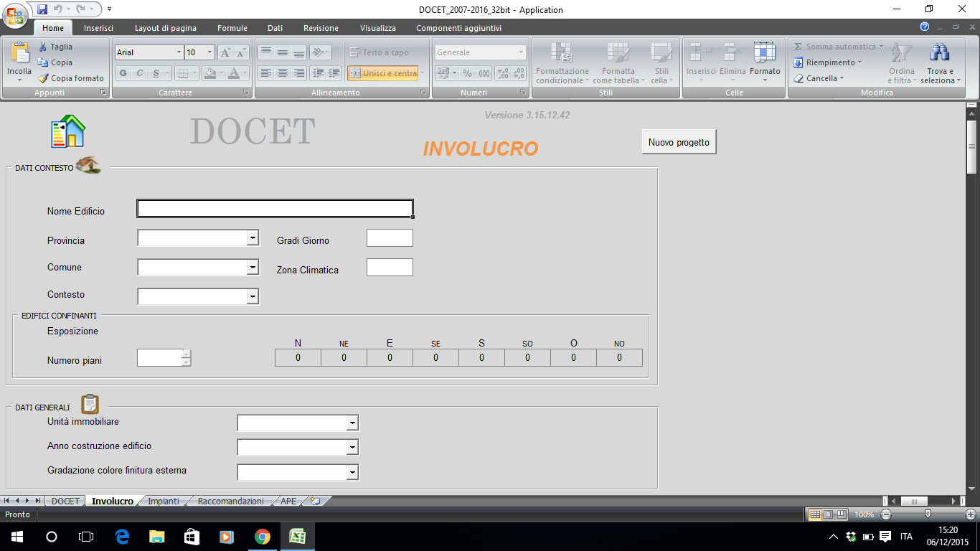Open the font size 10 dropdown
The image size is (980, 551).
pos(209,52)
